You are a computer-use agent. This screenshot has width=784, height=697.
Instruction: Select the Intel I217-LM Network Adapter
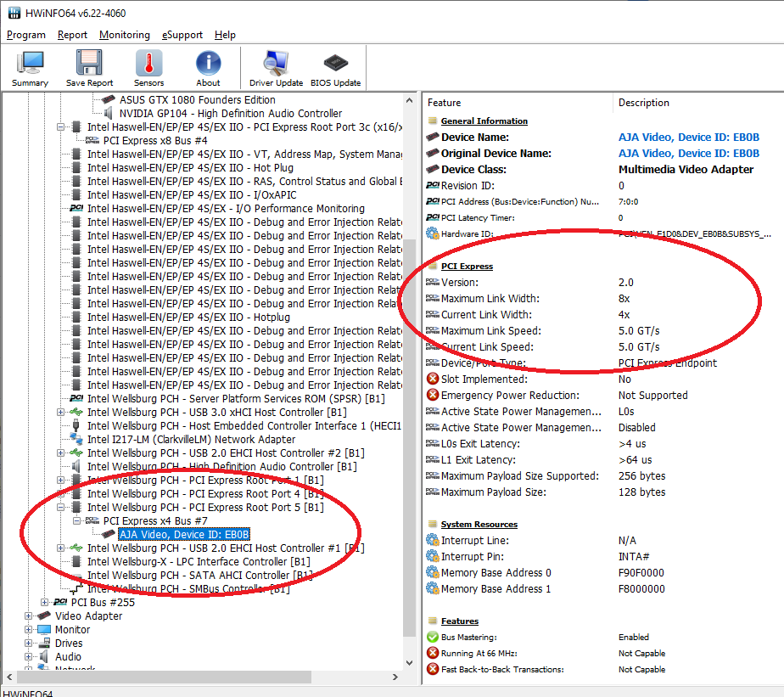click(191, 439)
